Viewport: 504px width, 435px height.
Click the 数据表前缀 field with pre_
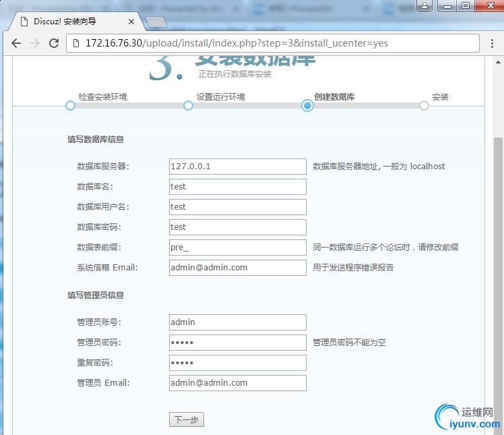238,248
